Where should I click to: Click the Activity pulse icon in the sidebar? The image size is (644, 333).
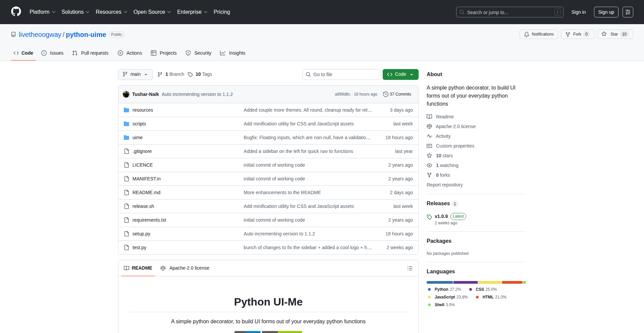[x=429, y=136]
